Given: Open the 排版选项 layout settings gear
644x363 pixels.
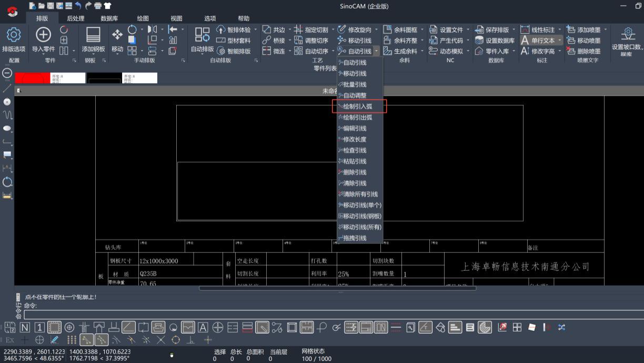Looking at the screenshot, I should coord(13,35).
